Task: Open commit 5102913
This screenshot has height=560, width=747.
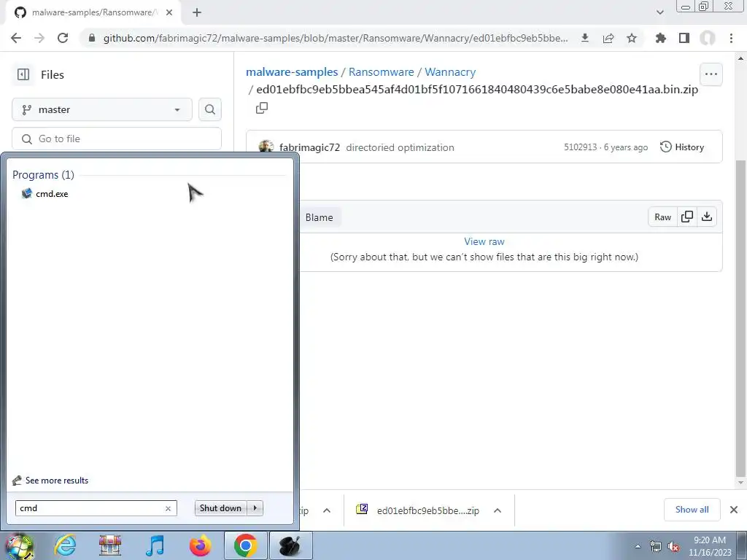Action: pos(580,147)
